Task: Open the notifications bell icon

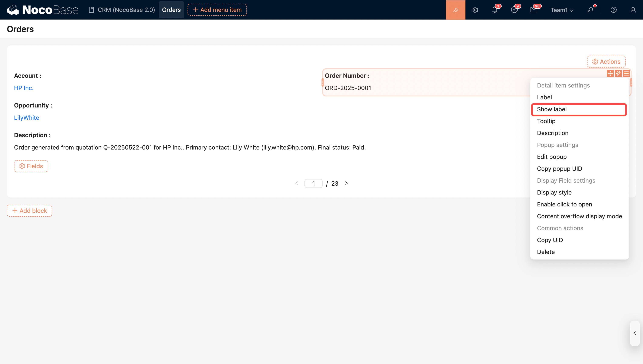Action: [x=495, y=10]
